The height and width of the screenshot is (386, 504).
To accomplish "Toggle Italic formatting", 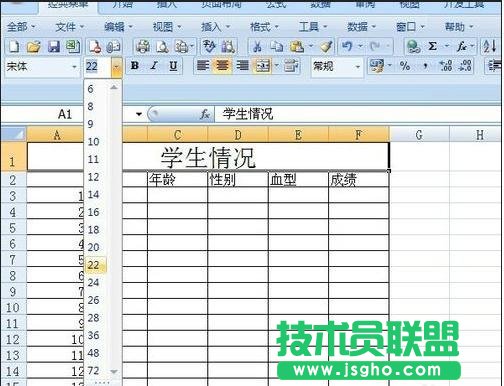I will click(x=154, y=66).
